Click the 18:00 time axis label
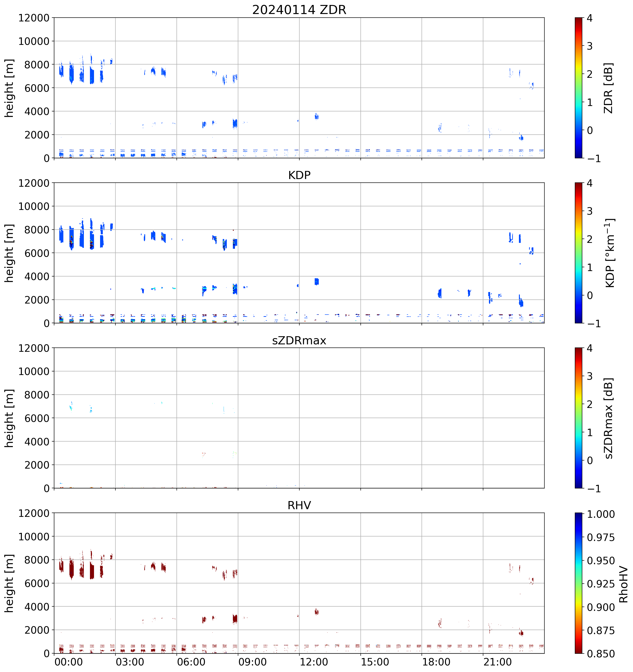The height and width of the screenshot is (672, 633). (x=436, y=662)
